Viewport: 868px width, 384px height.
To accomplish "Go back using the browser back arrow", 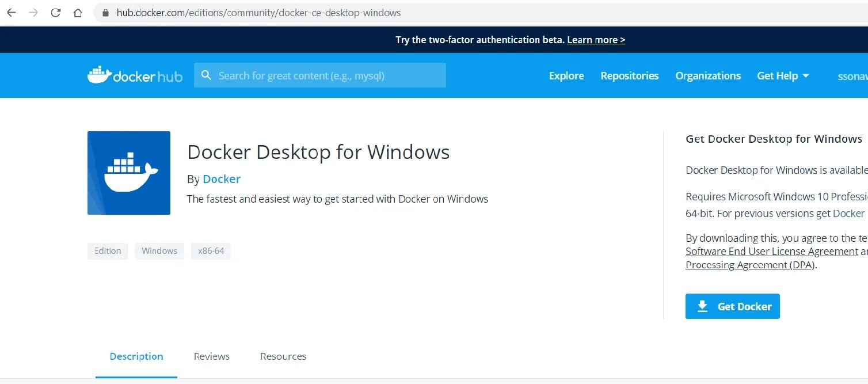I will click(11, 13).
